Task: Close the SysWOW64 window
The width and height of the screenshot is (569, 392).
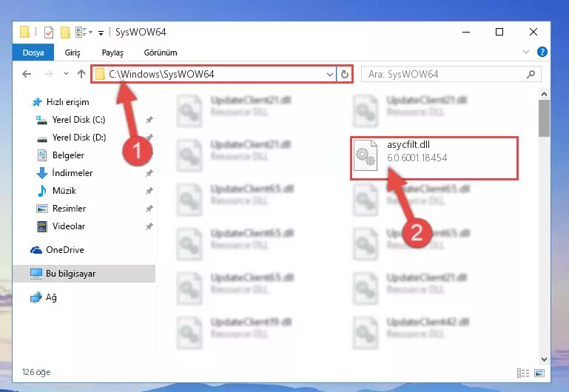Action: click(x=533, y=32)
